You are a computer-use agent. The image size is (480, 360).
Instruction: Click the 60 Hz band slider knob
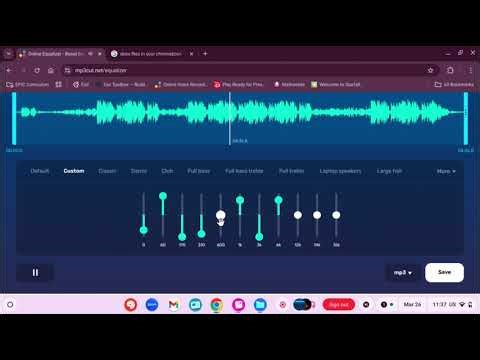pos(163,196)
